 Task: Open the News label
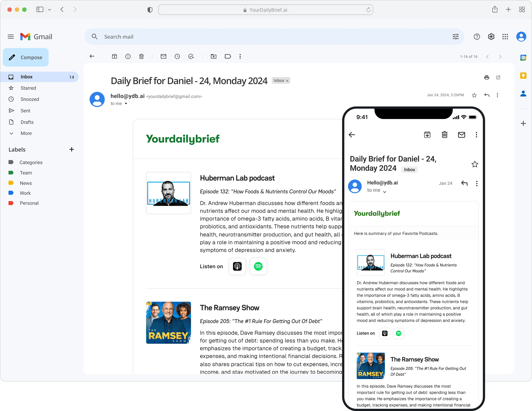coord(26,183)
